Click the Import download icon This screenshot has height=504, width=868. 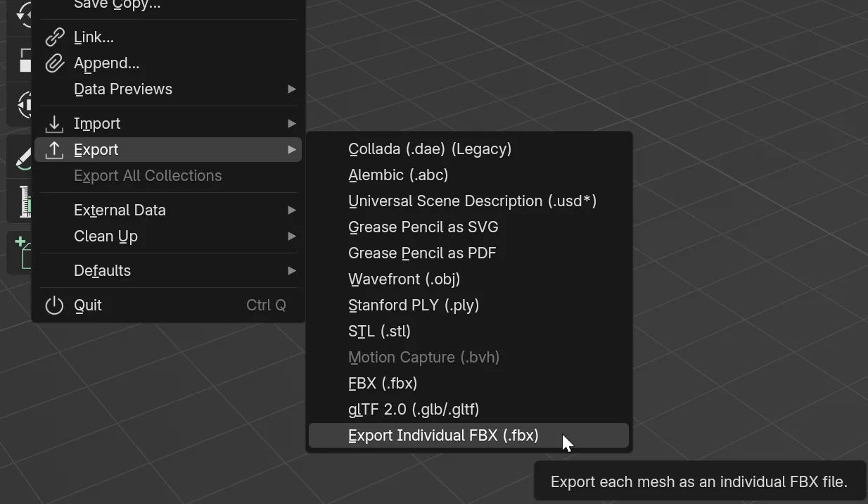(x=54, y=123)
